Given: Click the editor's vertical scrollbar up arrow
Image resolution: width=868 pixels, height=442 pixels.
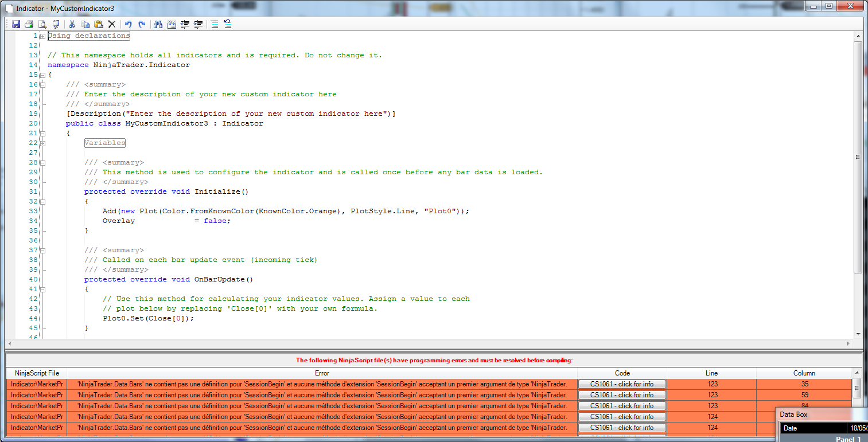Looking at the screenshot, I should click(x=858, y=36).
